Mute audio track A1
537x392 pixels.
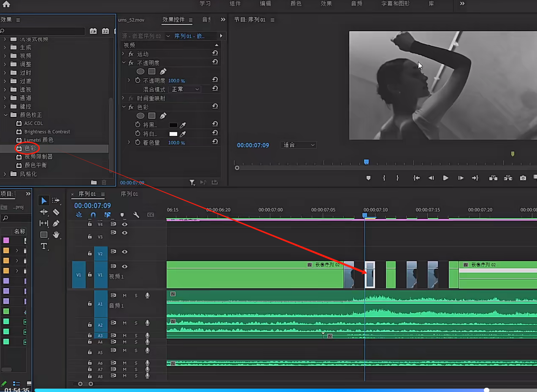(124, 295)
